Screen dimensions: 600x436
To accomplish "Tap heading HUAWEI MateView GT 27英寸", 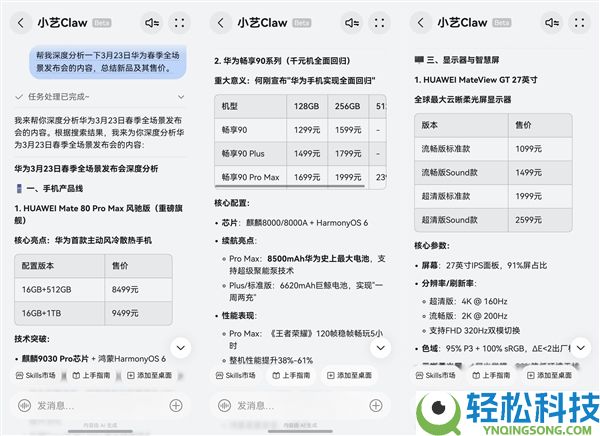I will coord(476,80).
